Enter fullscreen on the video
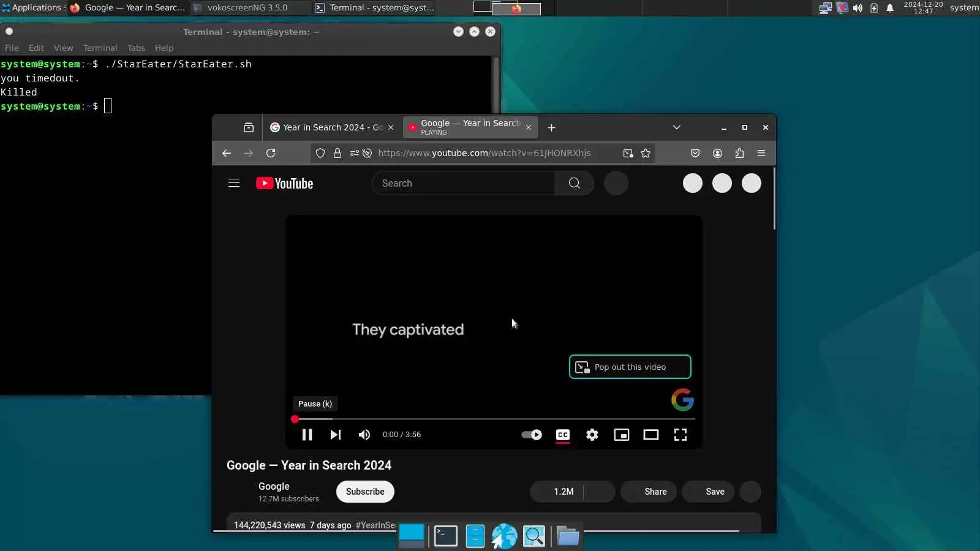Screen dimensions: 980x551 [680, 435]
